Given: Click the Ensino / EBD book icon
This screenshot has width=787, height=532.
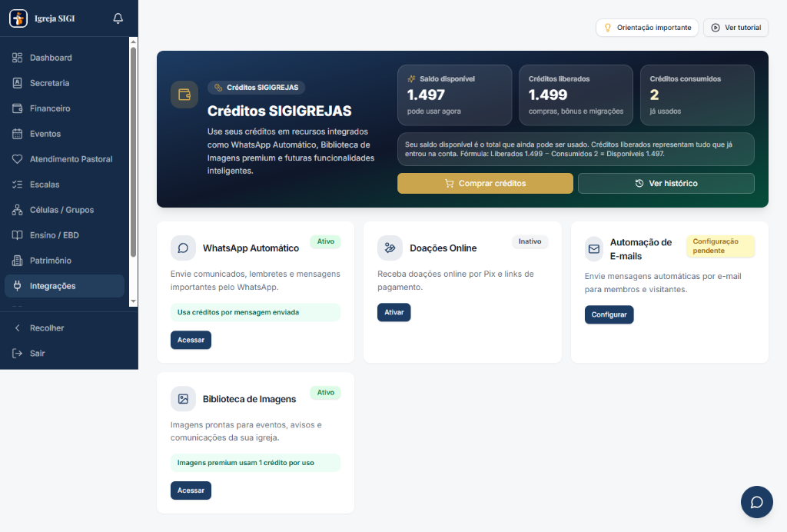Looking at the screenshot, I should coord(17,235).
